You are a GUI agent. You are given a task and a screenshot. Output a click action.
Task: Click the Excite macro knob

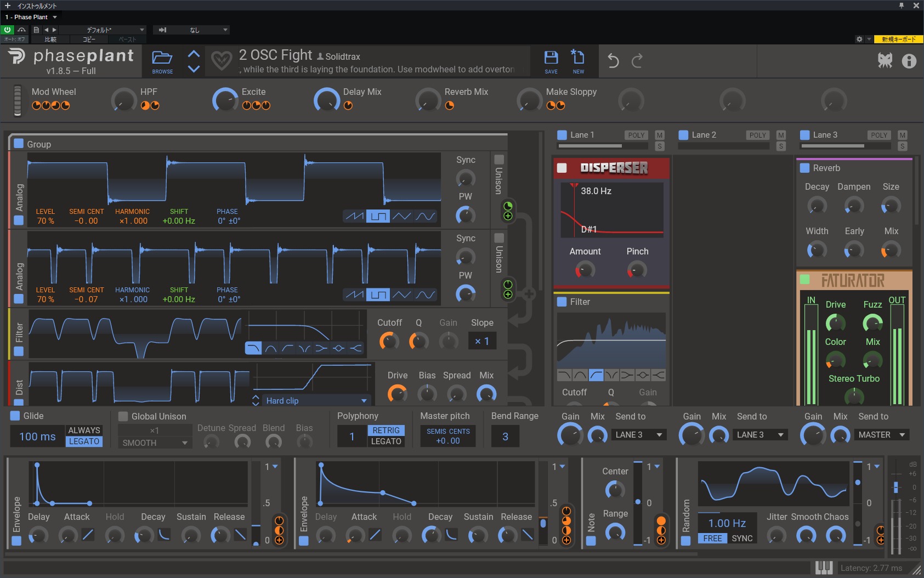(225, 100)
